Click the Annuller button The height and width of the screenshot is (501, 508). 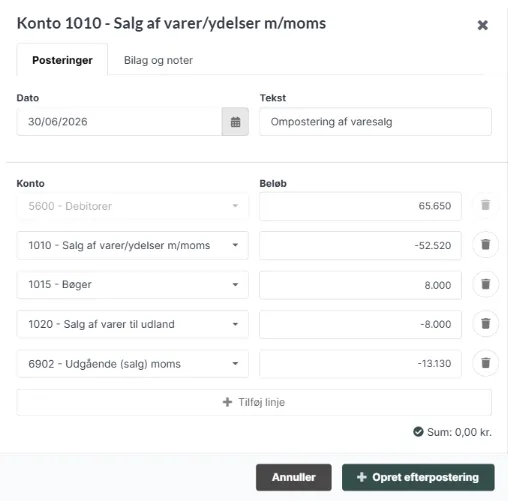pos(294,477)
